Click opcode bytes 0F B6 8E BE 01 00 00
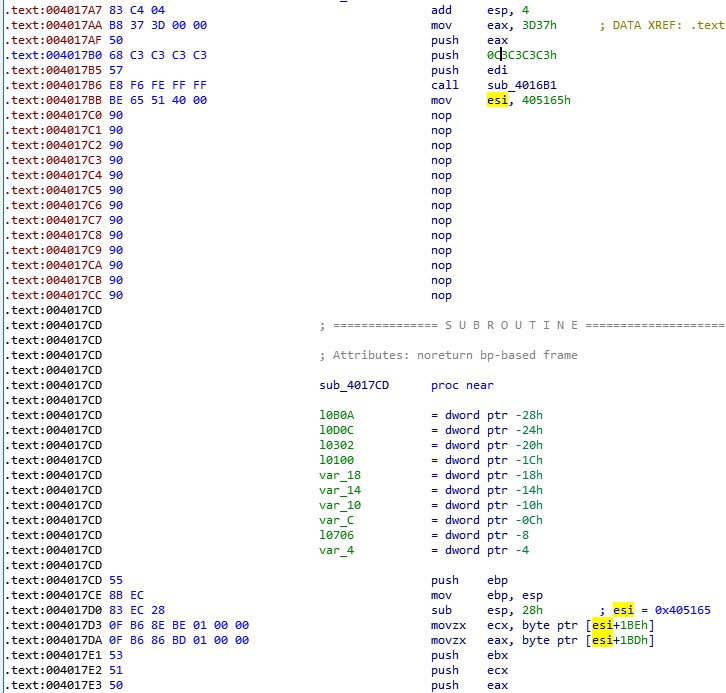This screenshot has height=693, width=726. (179, 625)
